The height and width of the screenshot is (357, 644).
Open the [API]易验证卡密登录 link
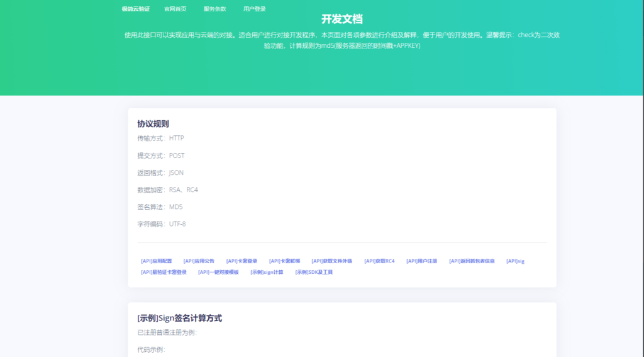click(x=164, y=272)
